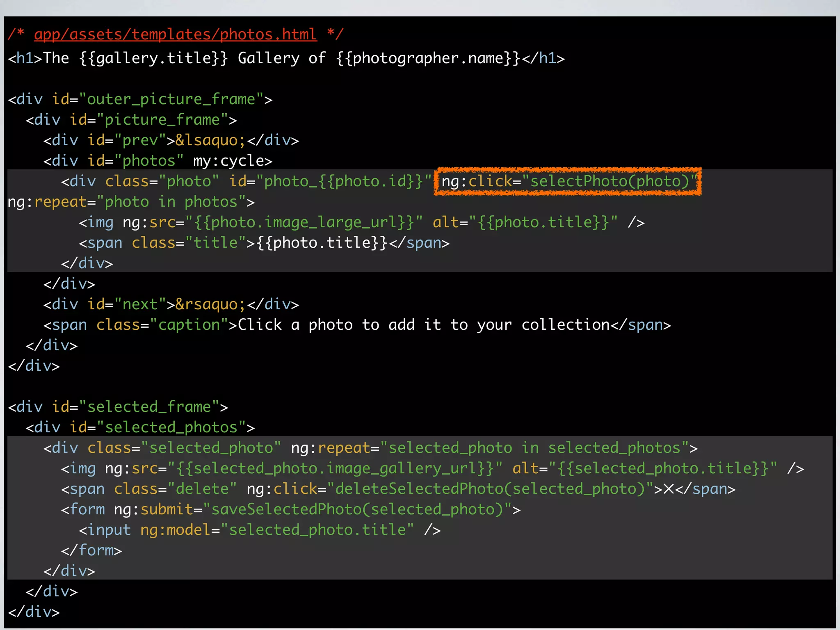Open the app/assets/templates/photos.html link

[175, 34]
